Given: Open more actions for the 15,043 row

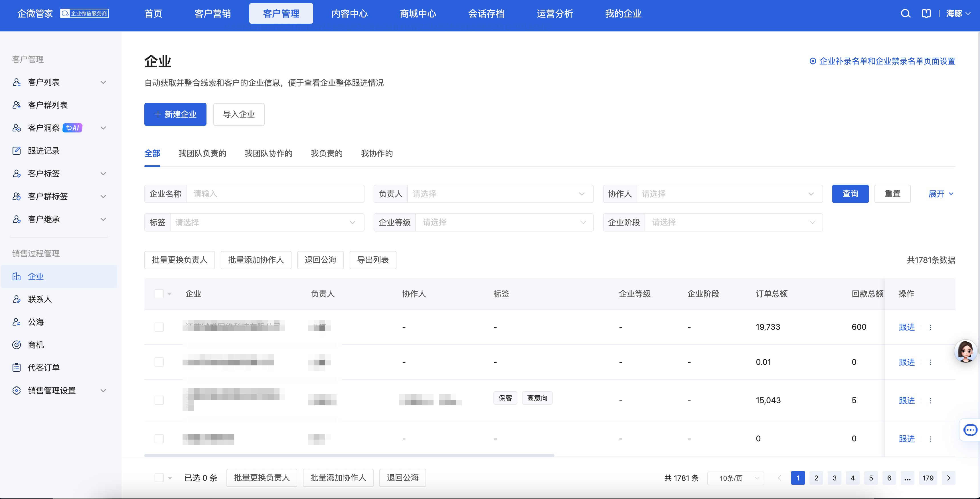Looking at the screenshot, I should point(931,401).
